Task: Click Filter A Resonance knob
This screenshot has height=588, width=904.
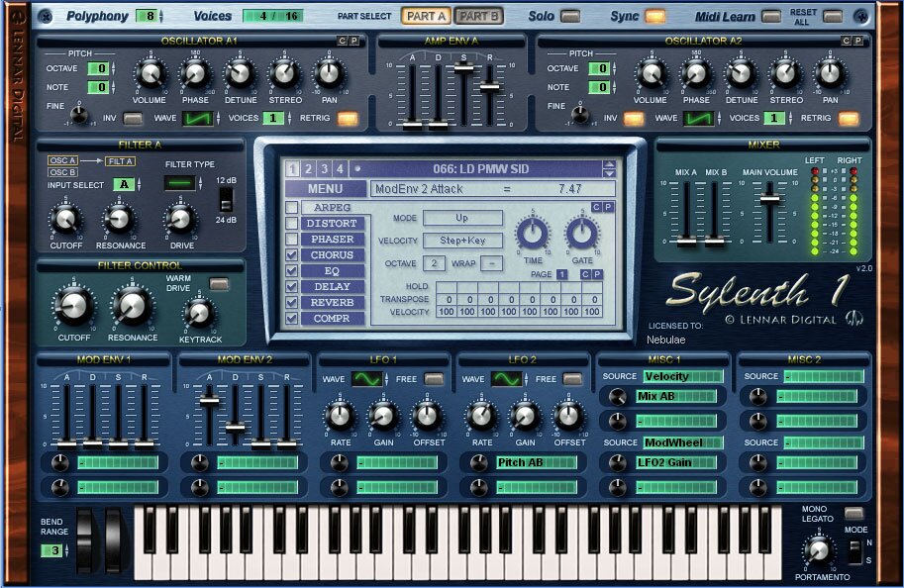Action: click(119, 219)
